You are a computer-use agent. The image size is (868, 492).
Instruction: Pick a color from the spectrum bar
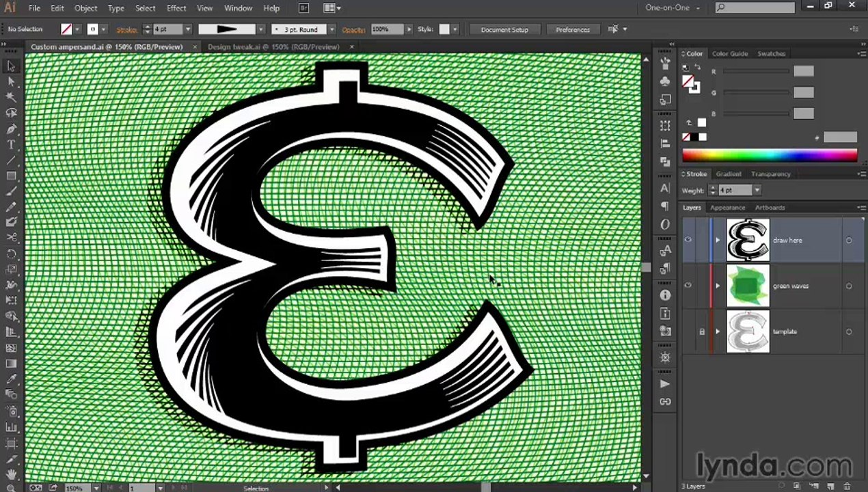coord(770,156)
